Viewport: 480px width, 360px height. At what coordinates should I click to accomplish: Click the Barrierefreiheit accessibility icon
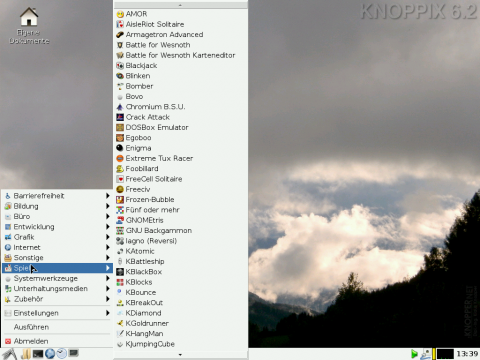(x=8, y=196)
